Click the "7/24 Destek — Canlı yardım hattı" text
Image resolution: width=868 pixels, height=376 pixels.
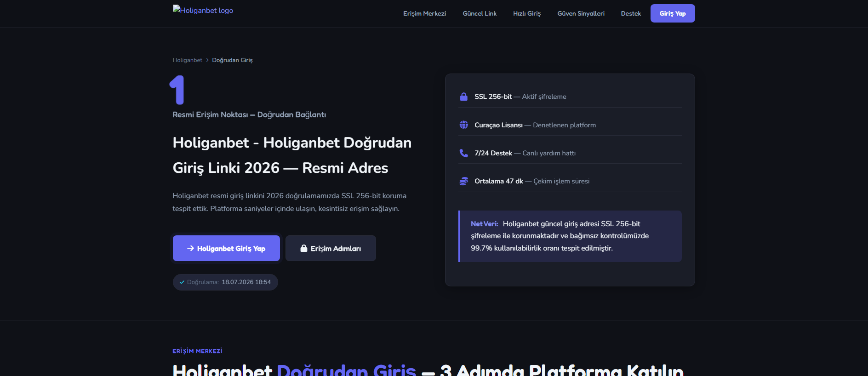pos(525,153)
